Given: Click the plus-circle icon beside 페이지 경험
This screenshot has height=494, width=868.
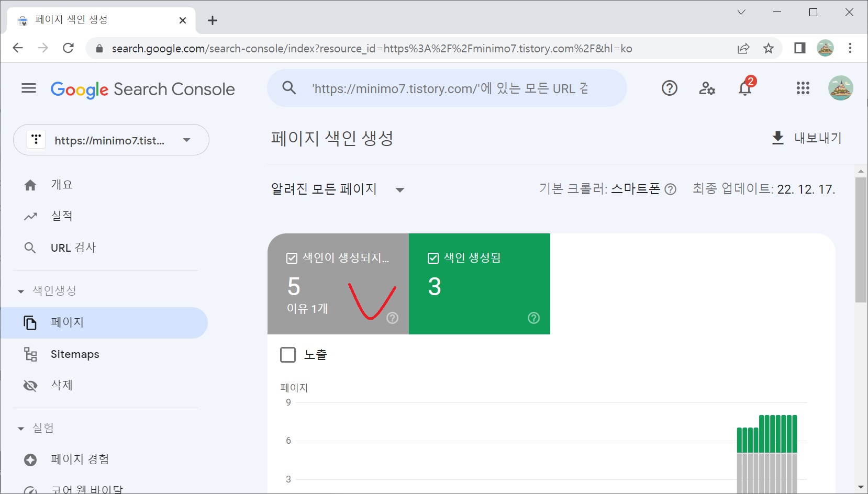Looking at the screenshot, I should pyautogui.click(x=30, y=460).
